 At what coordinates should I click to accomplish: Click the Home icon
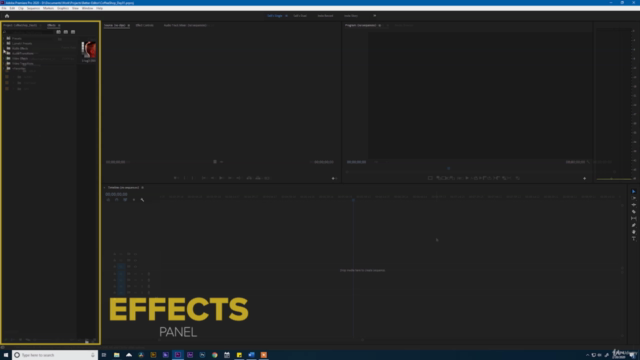pos(7,16)
